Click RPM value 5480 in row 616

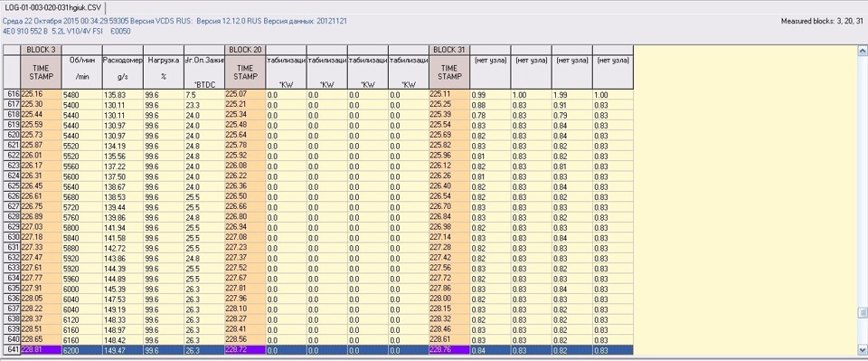pyautogui.click(x=82, y=95)
